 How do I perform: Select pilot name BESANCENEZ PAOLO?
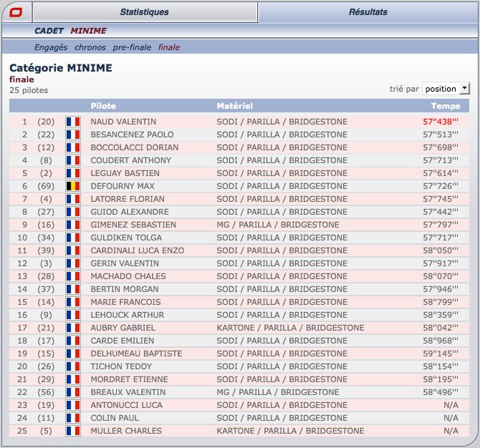coord(132,135)
